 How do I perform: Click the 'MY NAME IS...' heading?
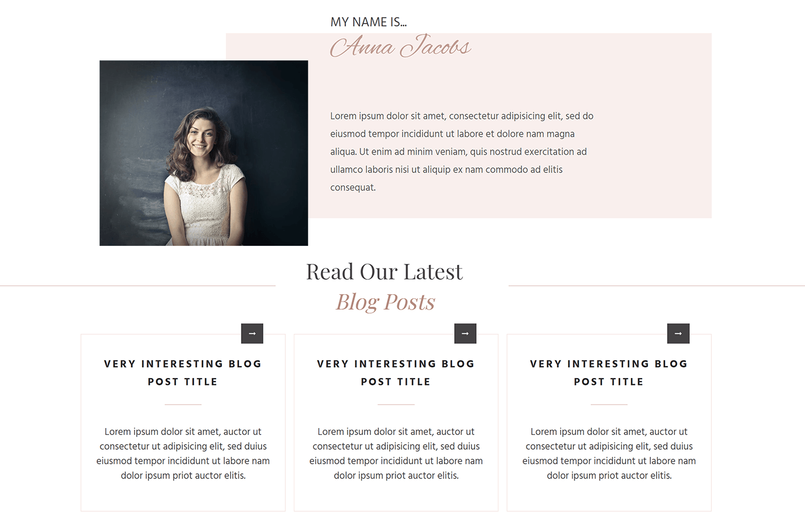(369, 22)
